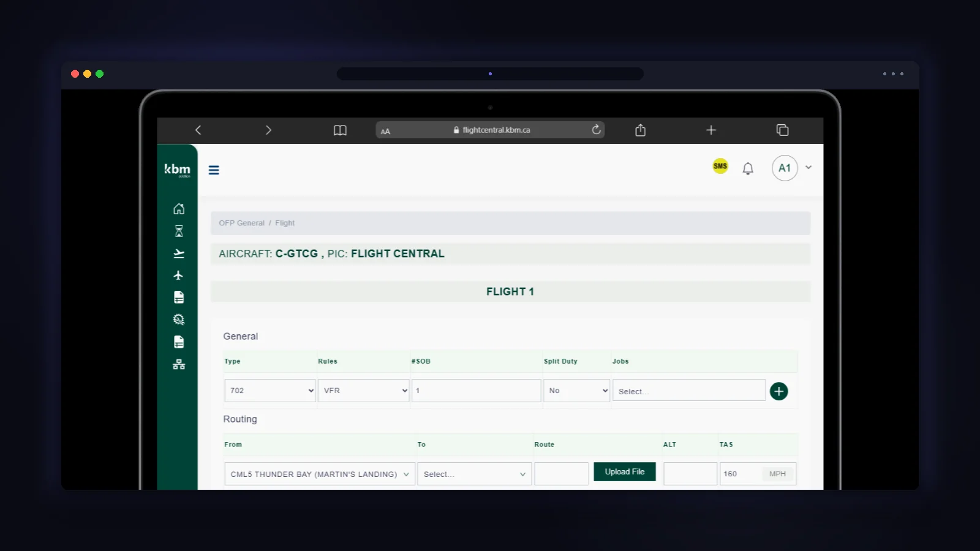The image size is (980, 551).
Task: Open the hourglass icon in sidebar
Action: click(179, 231)
